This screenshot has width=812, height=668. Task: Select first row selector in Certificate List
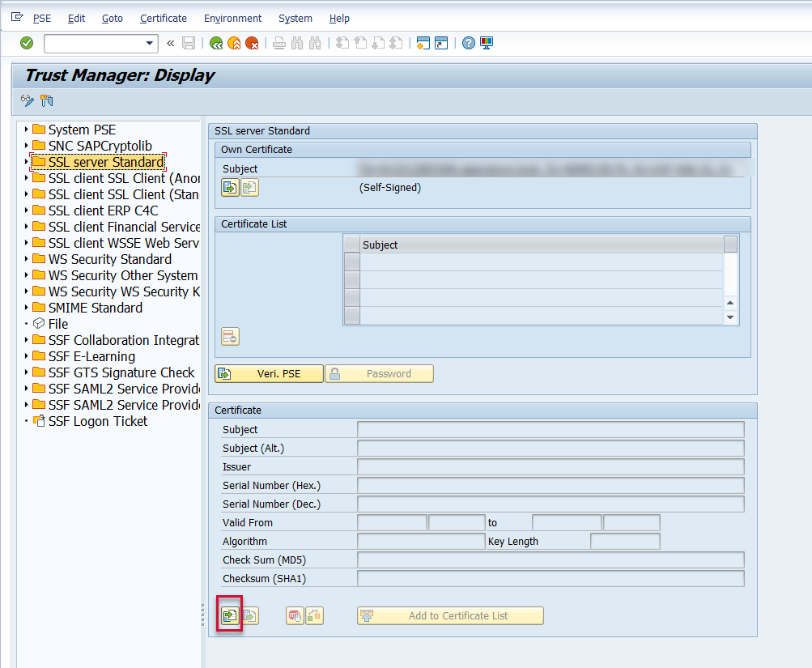[x=352, y=262]
